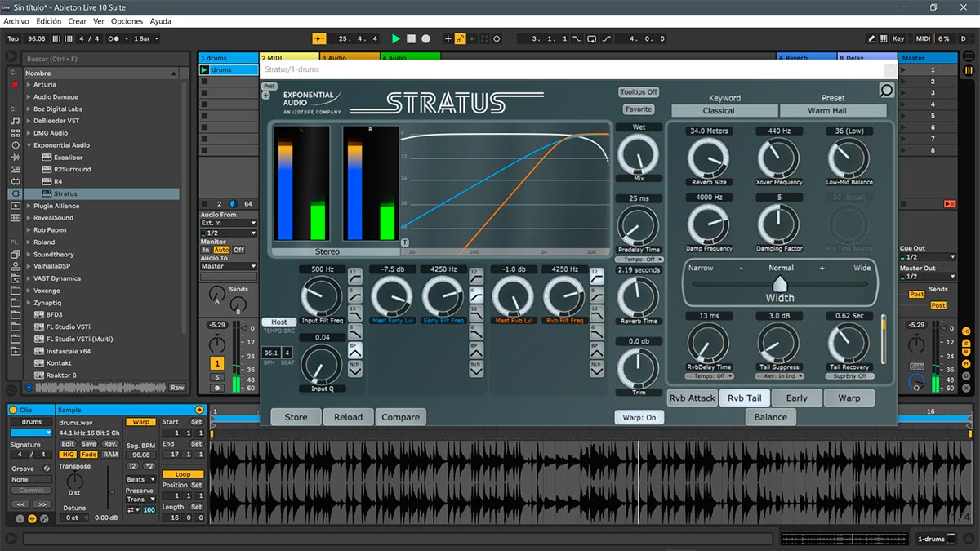Click the Sample box arrow icon
Screen dimensions: 980x551
(198, 410)
